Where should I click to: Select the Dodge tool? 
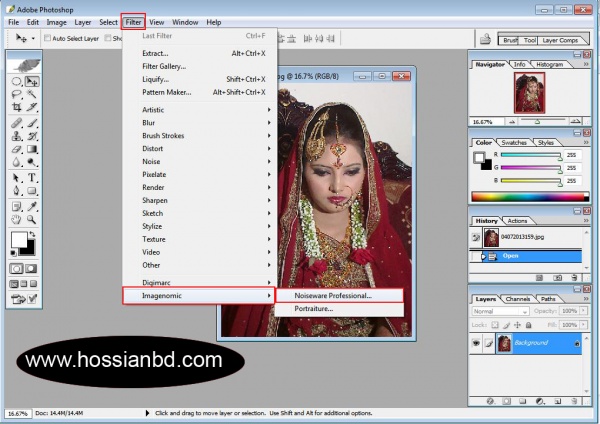pyautogui.click(x=32, y=162)
